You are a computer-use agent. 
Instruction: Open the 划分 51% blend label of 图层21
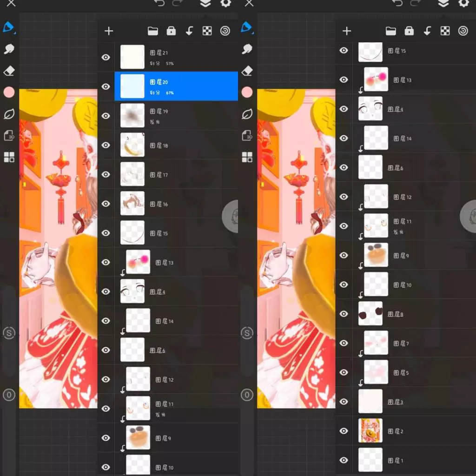[161, 63]
